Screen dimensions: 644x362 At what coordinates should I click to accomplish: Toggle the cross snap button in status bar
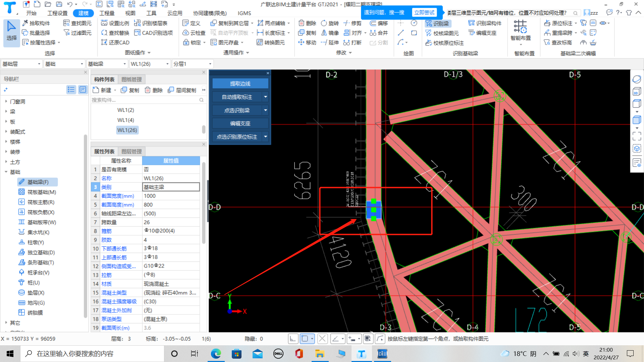[322, 339]
